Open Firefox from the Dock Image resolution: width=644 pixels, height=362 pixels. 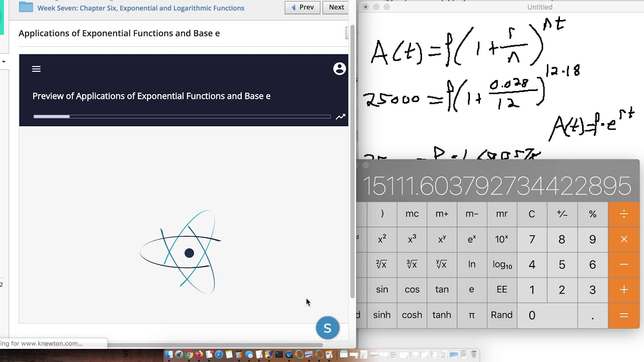tap(199, 354)
